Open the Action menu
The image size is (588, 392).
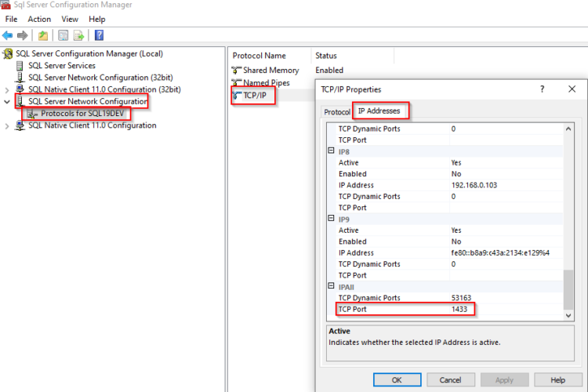click(39, 19)
